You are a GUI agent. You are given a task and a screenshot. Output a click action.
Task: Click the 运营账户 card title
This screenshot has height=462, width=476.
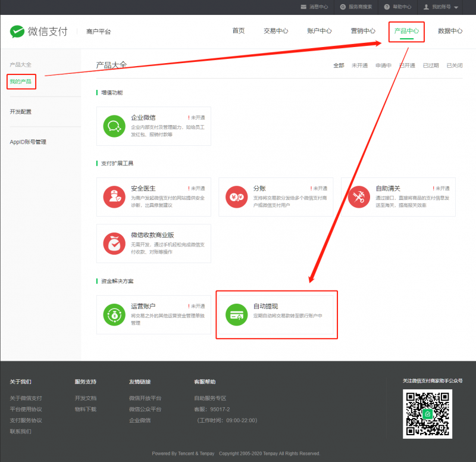[x=143, y=306]
